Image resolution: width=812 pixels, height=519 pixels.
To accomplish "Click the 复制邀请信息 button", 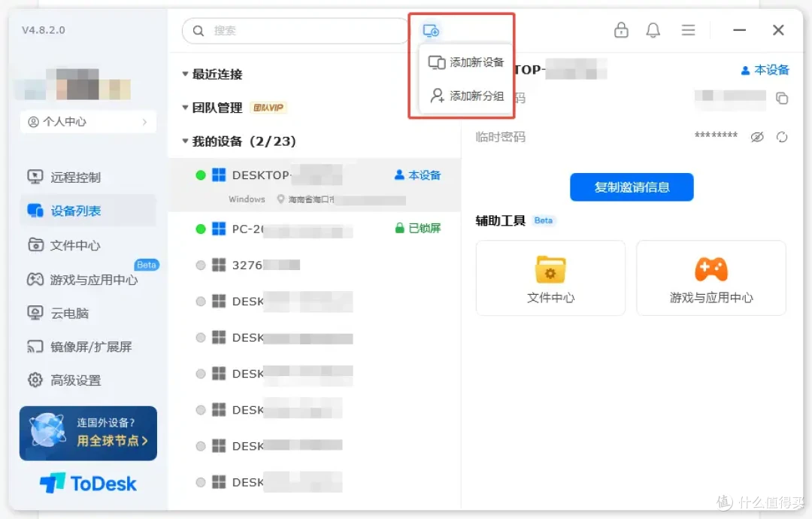I will pyautogui.click(x=632, y=187).
